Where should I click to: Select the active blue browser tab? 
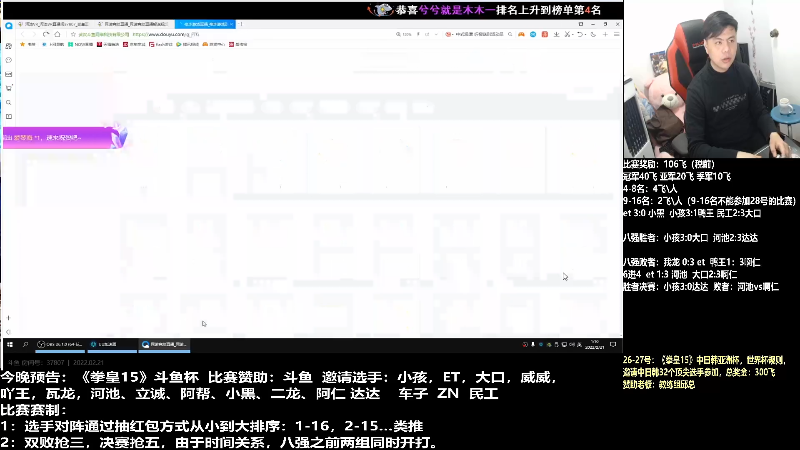205,24
